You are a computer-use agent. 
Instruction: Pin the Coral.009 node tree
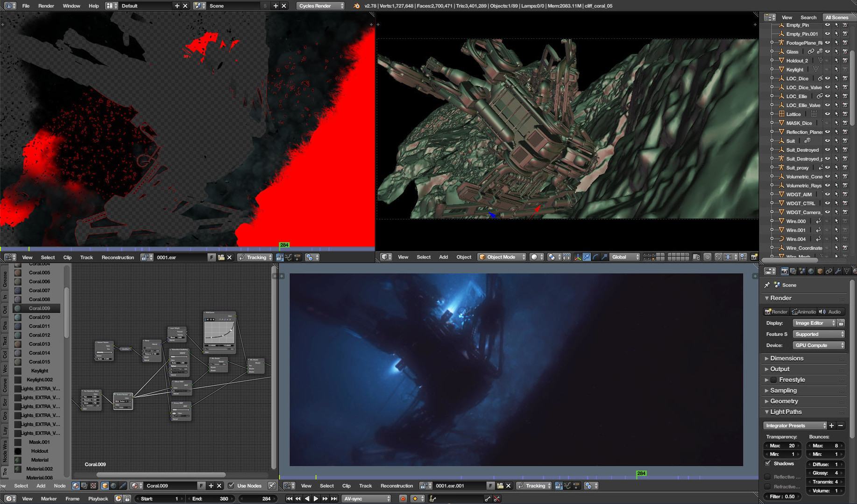[271, 486]
